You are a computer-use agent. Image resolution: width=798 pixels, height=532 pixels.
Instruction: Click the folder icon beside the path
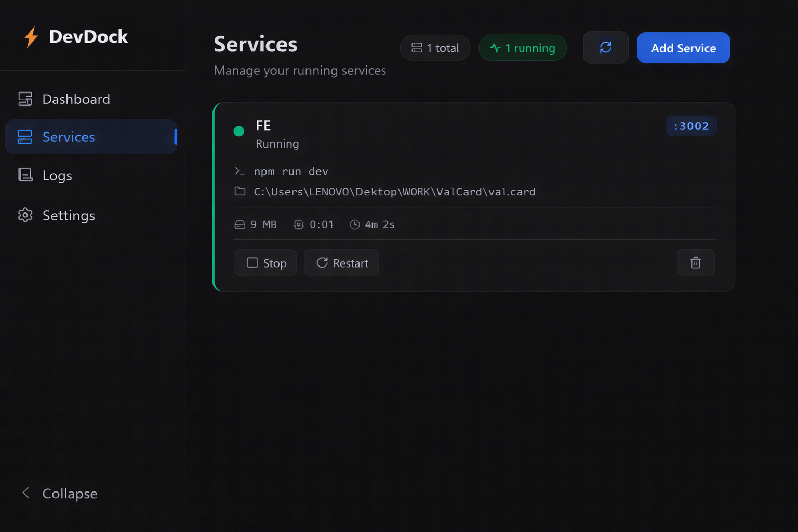240,191
